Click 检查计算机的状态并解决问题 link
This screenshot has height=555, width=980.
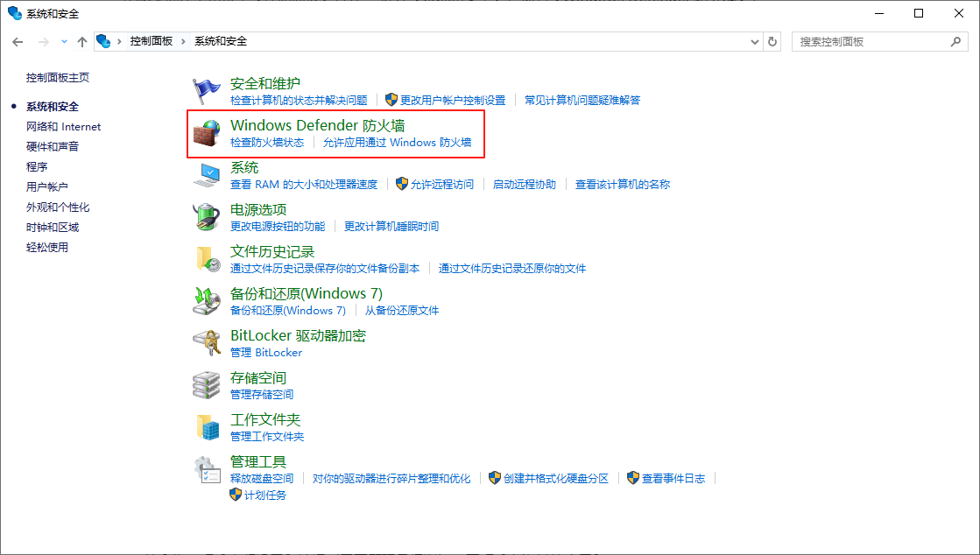[299, 100]
